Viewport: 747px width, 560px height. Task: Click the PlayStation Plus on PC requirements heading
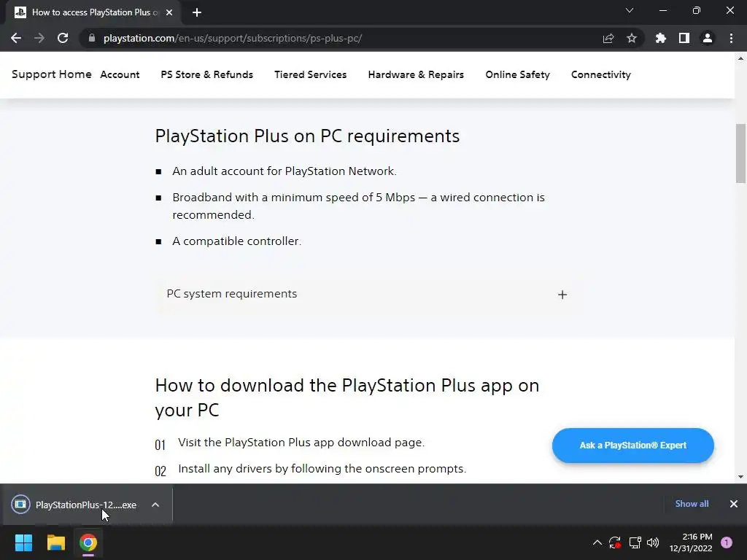307,136
